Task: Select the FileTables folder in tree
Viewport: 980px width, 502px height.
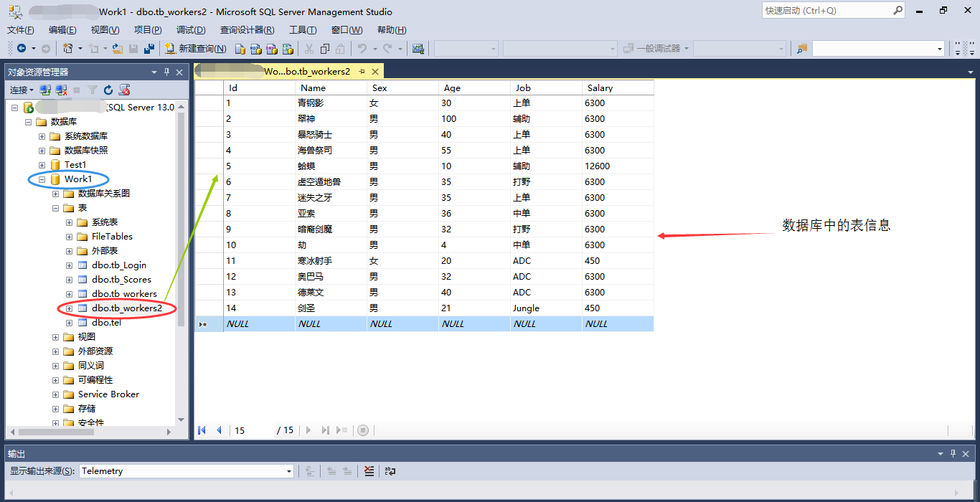Action: tap(112, 237)
